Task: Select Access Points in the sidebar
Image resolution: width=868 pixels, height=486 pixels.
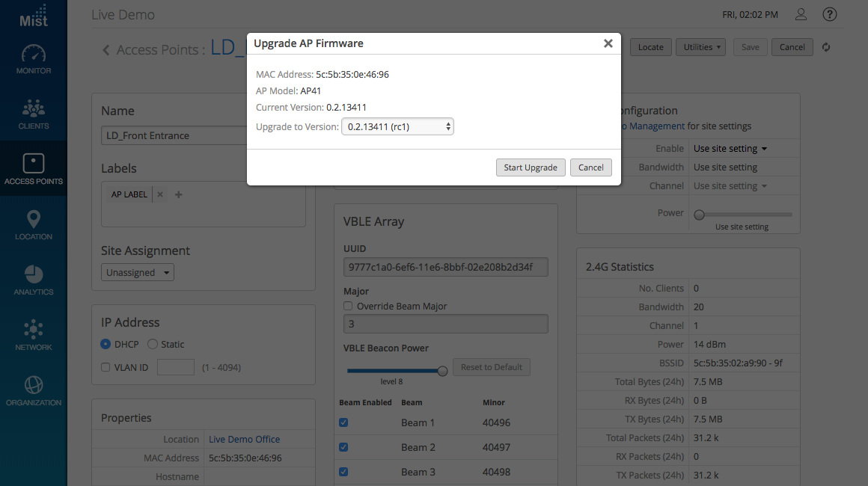Action: pos(34,169)
